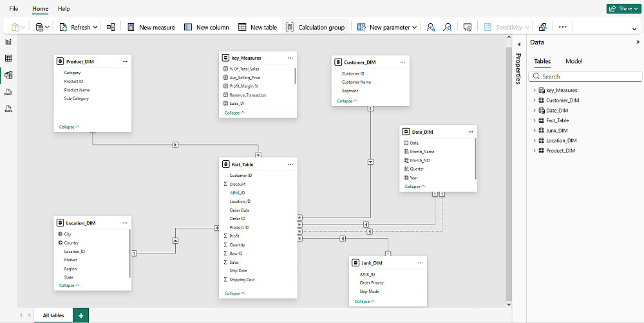The height and width of the screenshot is (323, 644).
Task: Open Product_DIM table more options ellipsis
Action: pyautogui.click(x=125, y=62)
